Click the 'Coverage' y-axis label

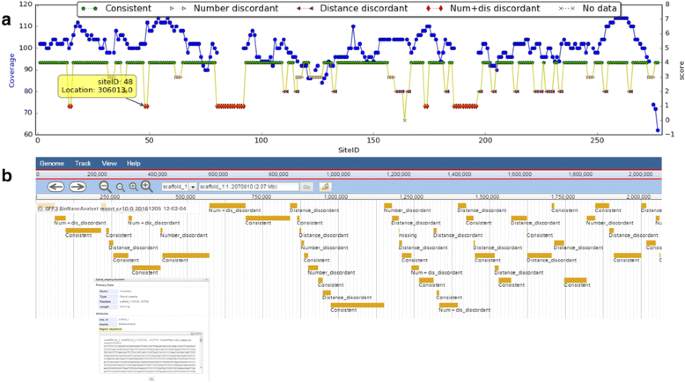tap(12, 70)
